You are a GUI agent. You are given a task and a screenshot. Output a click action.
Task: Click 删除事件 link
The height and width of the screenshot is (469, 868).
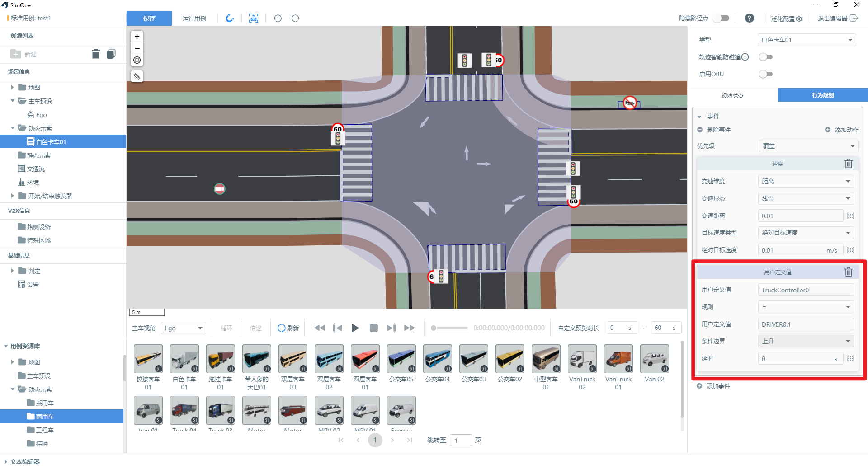[714, 130]
